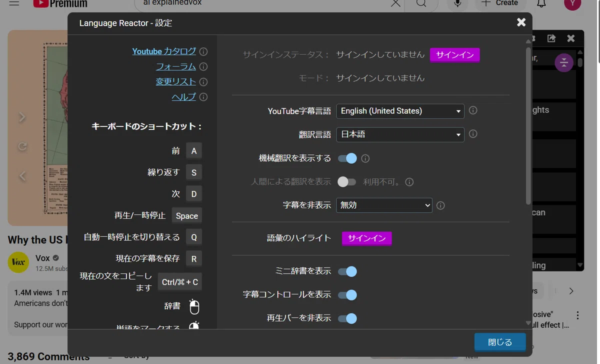Toggle 機械翻訳を表示する switch

click(347, 158)
